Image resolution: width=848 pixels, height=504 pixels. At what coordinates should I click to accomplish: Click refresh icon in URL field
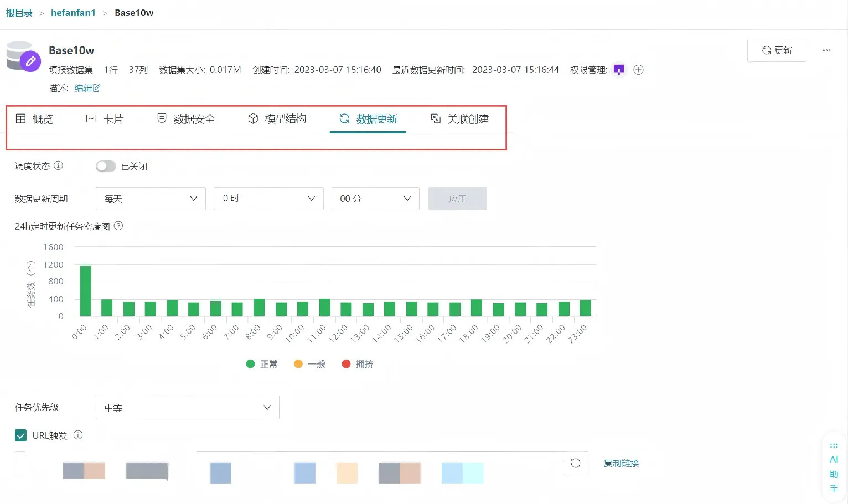(x=576, y=463)
